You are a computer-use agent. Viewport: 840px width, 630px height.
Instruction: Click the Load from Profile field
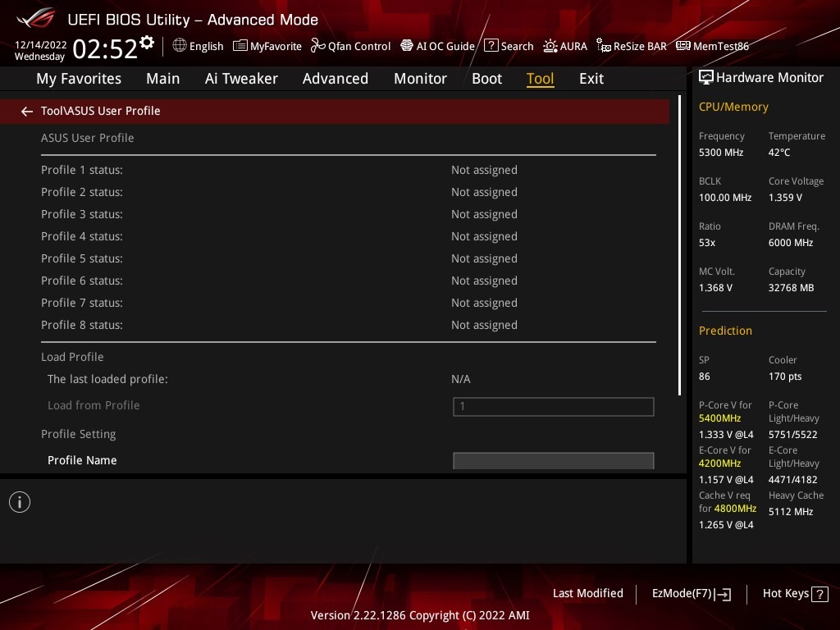tap(554, 407)
